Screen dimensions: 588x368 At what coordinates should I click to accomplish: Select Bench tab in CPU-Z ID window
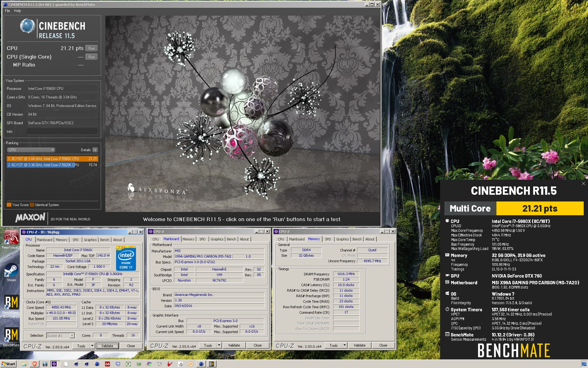(x=104, y=240)
